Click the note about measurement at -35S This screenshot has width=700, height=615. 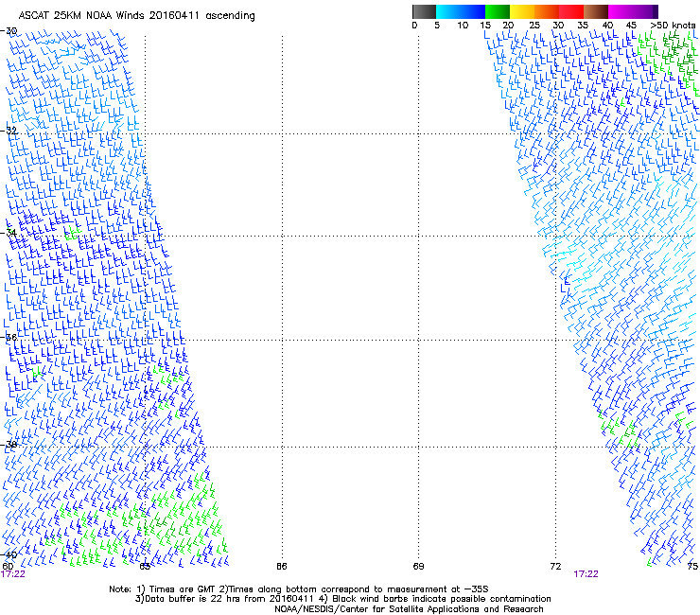(x=353, y=589)
